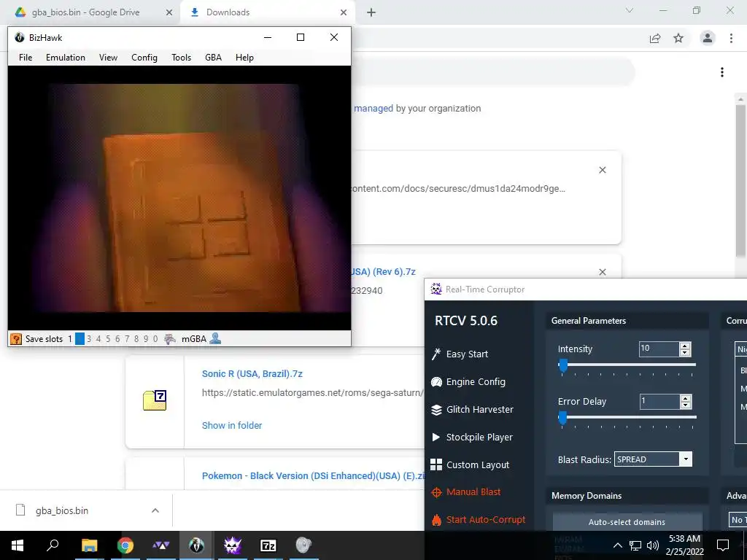The image size is (747, 560).
Task: Open the Emulation menu in BizHawk
Action: [x=65, y=58]
